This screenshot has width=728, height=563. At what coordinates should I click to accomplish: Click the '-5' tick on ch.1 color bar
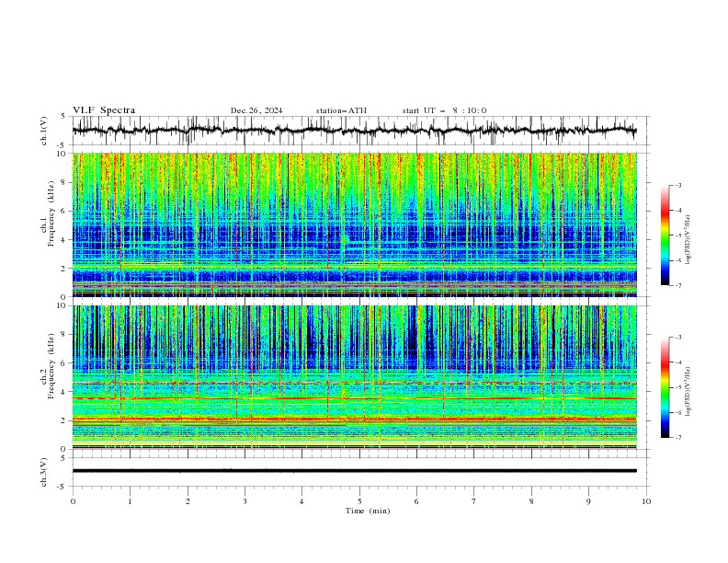pyautogui.click(x=678, y=236)
